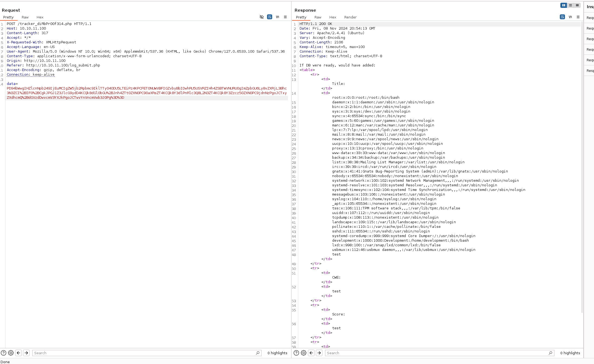Expand third Inspector section row
Image resolution: width=594 pixels, height=364 pixels.
pyautogui.click(x=589, y=39)
